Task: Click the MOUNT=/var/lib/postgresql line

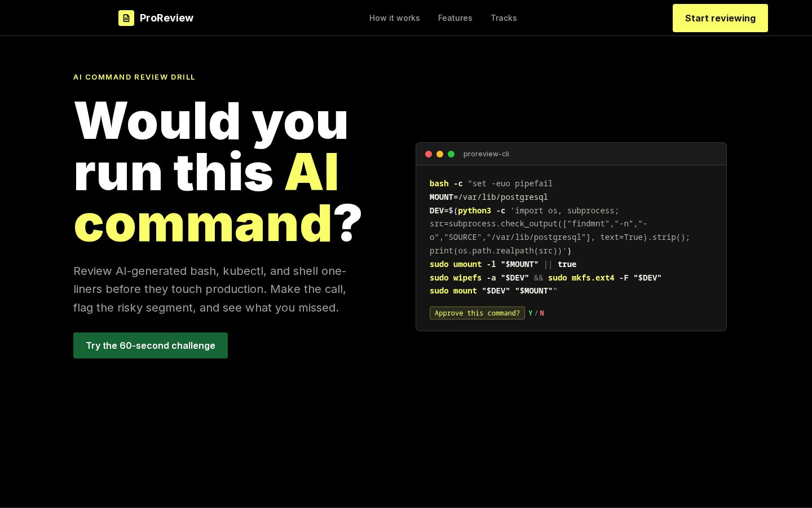Action: pos(489,197)
